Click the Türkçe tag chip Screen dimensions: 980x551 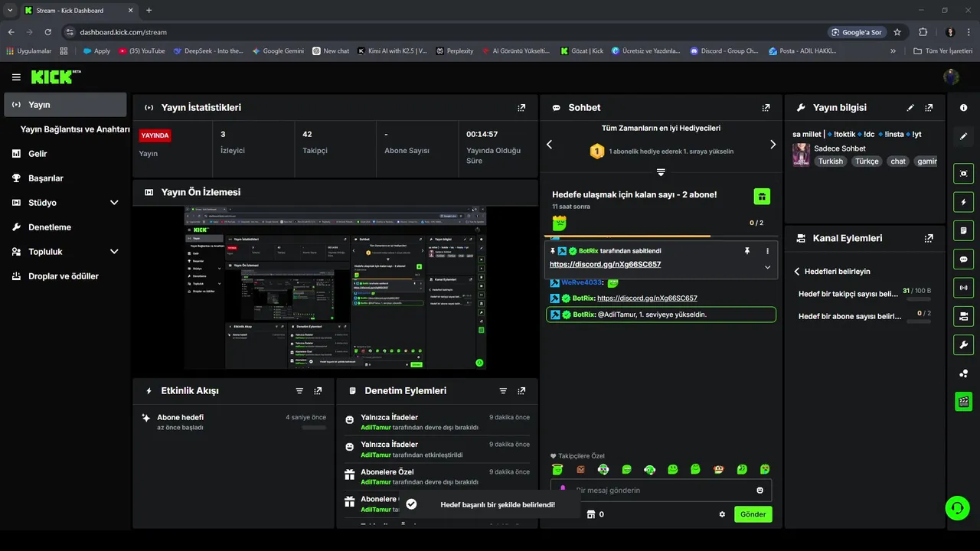pos(867,161)
